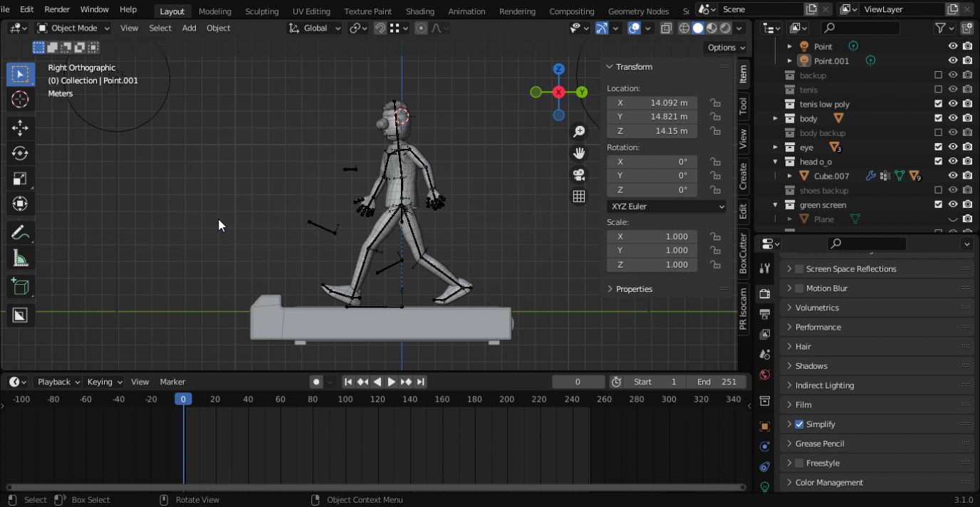
Task: Open the Render properties tab icon
Action: pyautogui.click(x=765, y=293)
